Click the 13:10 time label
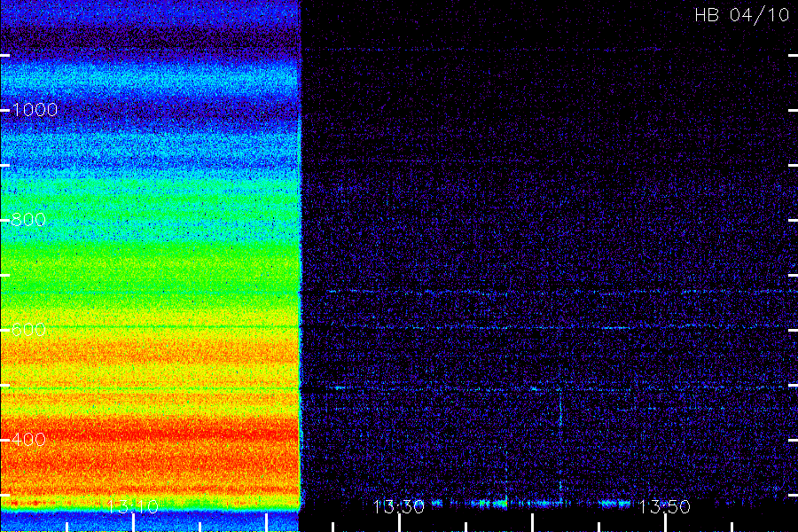This screenshot has width=798, height=532. click(x=133, y=506)
